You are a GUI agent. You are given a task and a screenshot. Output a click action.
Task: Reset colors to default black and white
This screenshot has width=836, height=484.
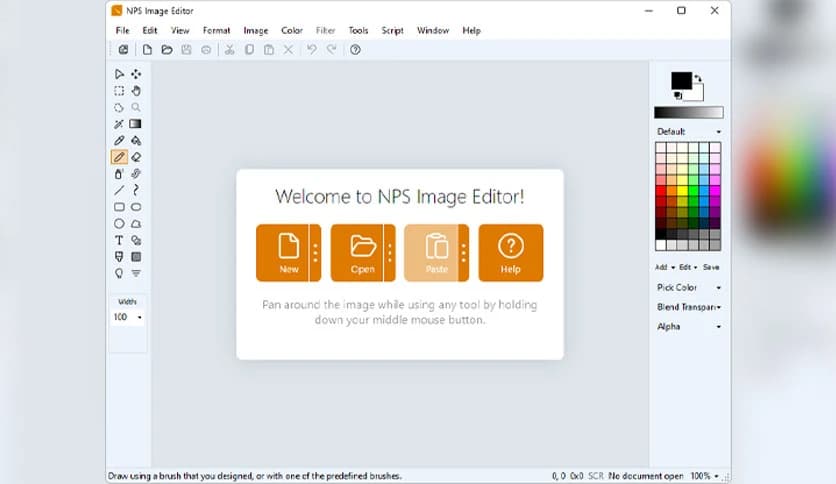(678, 96)
